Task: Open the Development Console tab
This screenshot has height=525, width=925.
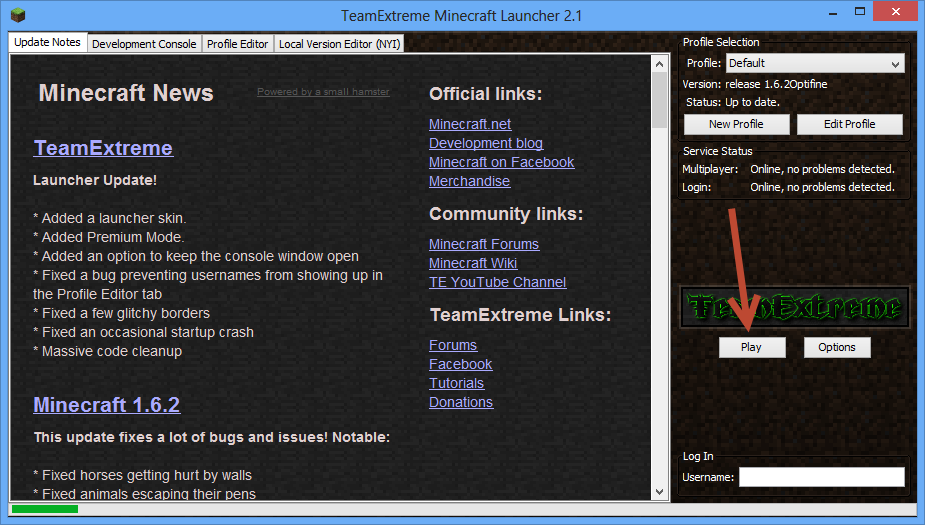Action: (144, 44)
